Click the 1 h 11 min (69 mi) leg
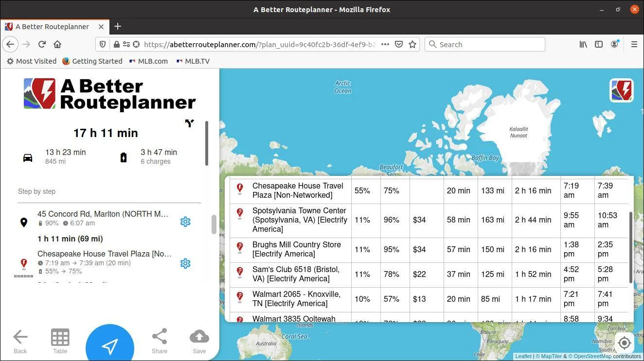The height and width of the screenshot is (361, 644). (x=70, y=239)
